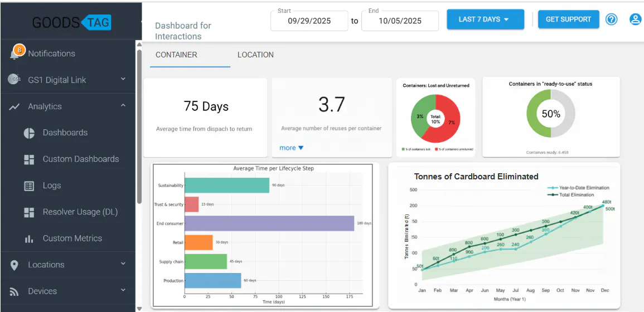644x312 pixels.
Task: Click the Get Support button
Action: coord(568,19)
